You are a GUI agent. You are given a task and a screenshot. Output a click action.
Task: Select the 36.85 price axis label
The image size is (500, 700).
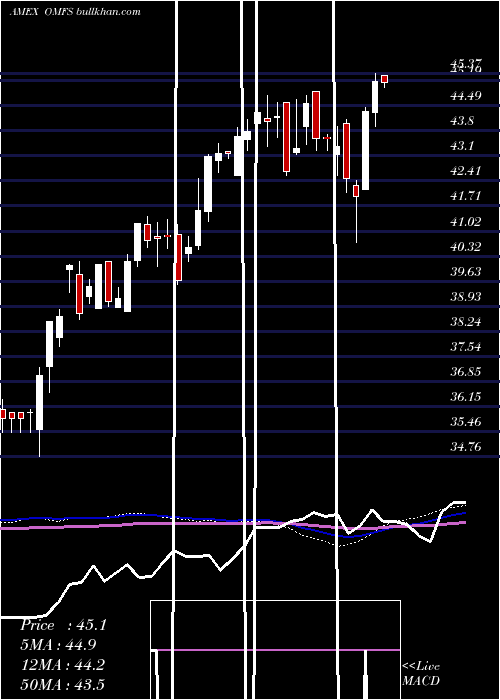(x=466, y=371)
